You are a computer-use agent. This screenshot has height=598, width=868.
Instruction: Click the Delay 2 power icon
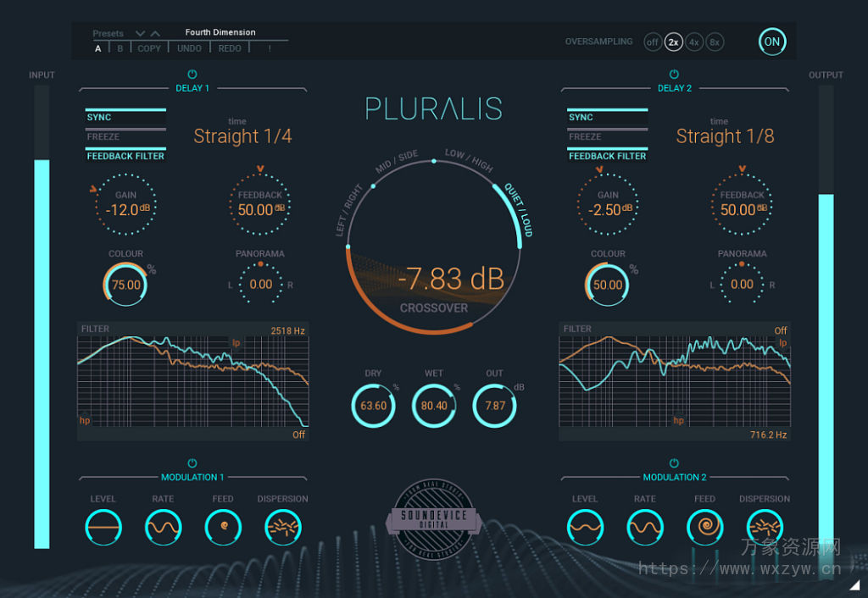[x=675, y=74]
